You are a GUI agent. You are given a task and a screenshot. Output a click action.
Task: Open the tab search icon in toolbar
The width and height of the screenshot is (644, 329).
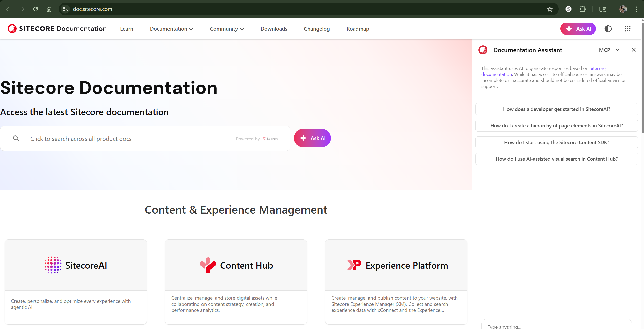tap(603, 9)
